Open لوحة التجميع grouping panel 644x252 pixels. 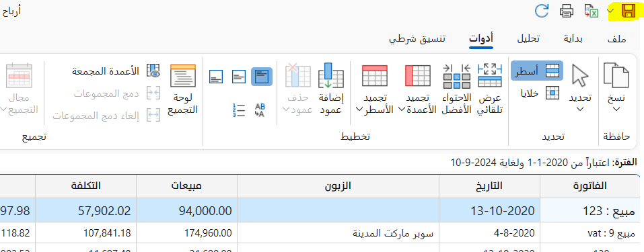[x=183, y=88]
